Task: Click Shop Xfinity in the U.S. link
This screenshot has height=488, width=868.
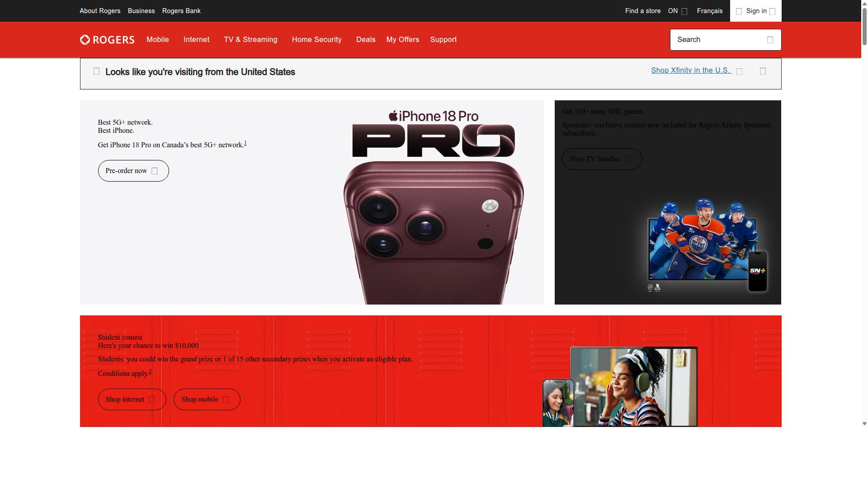Action: coord(691,70)
